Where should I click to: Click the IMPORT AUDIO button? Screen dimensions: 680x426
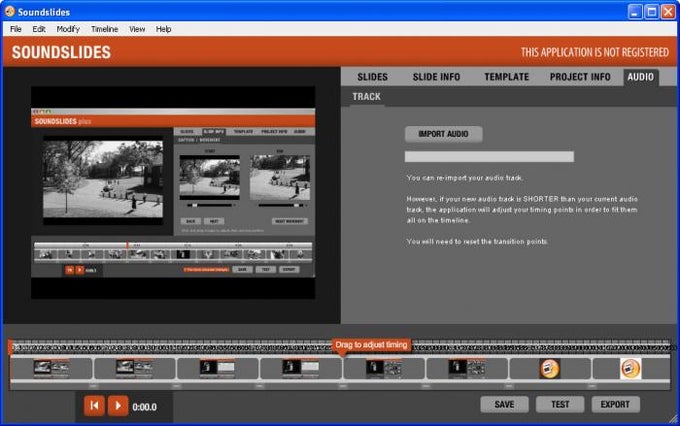click(x=443, y=134)
